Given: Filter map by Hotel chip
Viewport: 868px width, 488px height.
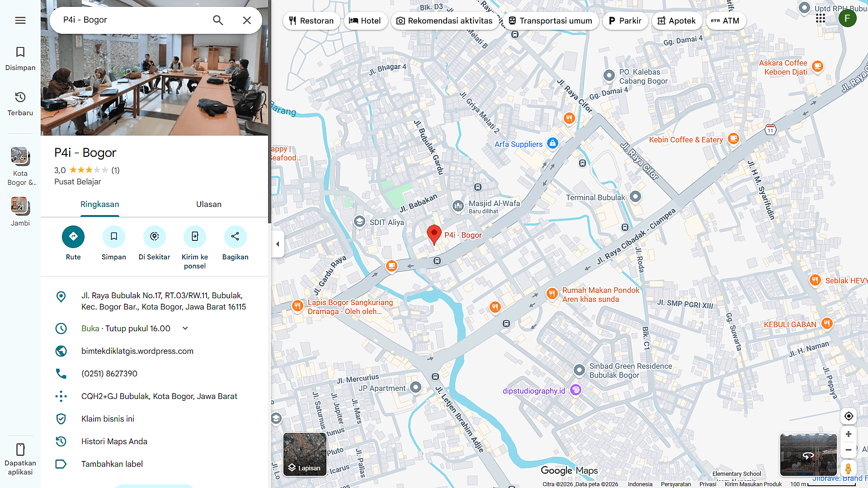Looking at the screenshot, I should pos(365,21).
